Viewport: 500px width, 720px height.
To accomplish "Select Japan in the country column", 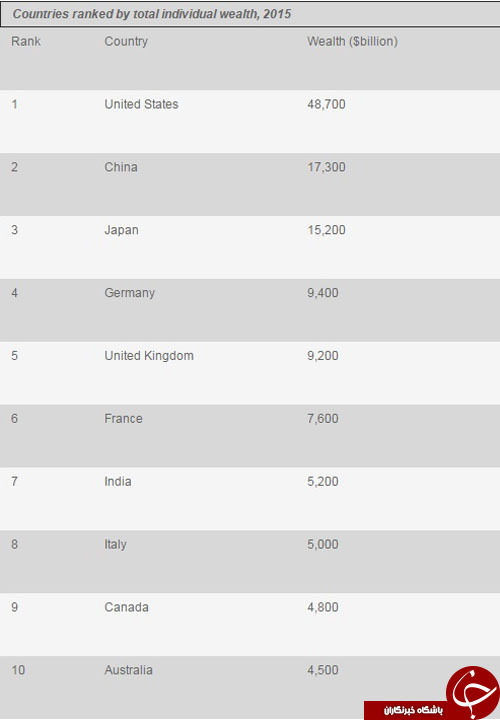I will (x=121, y=230).
